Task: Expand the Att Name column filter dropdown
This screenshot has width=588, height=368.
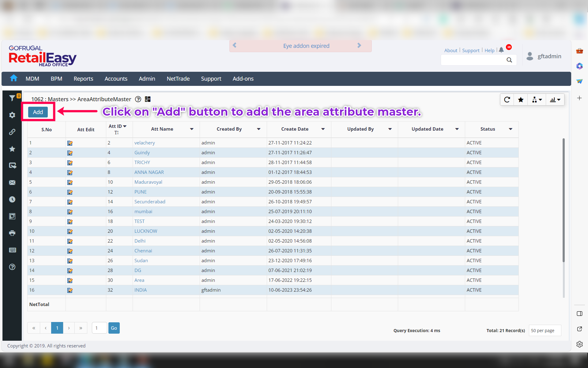Action: pos(192,129)
